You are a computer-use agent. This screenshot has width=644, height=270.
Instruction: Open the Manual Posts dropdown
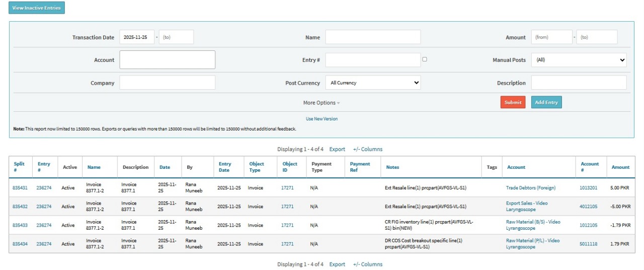[579, 60]
